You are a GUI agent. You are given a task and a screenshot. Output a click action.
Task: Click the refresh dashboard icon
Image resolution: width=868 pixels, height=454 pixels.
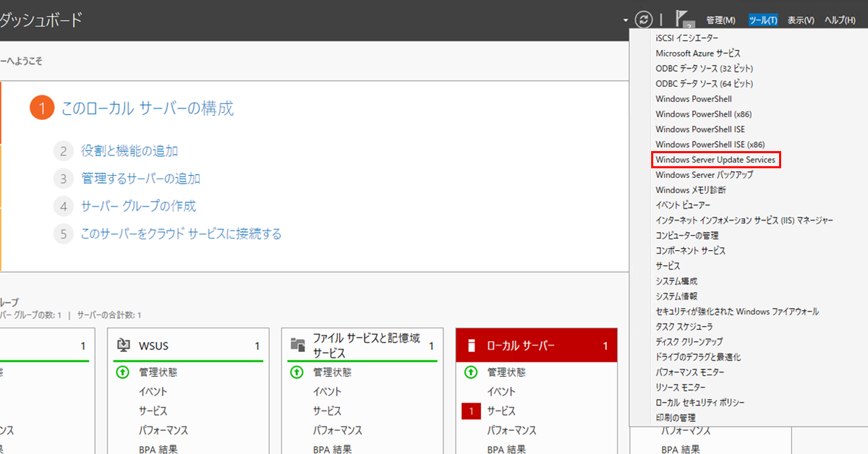[644, 20]
